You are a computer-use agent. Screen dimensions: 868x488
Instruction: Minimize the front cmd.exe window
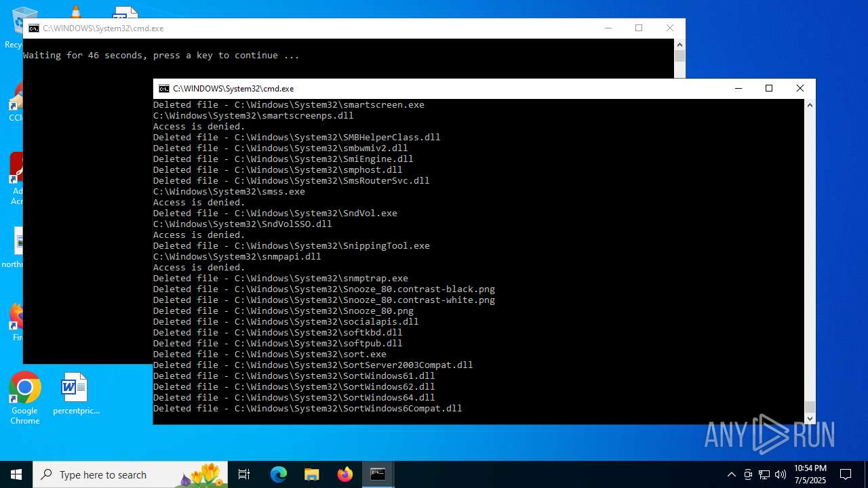(x=738, y=89)
